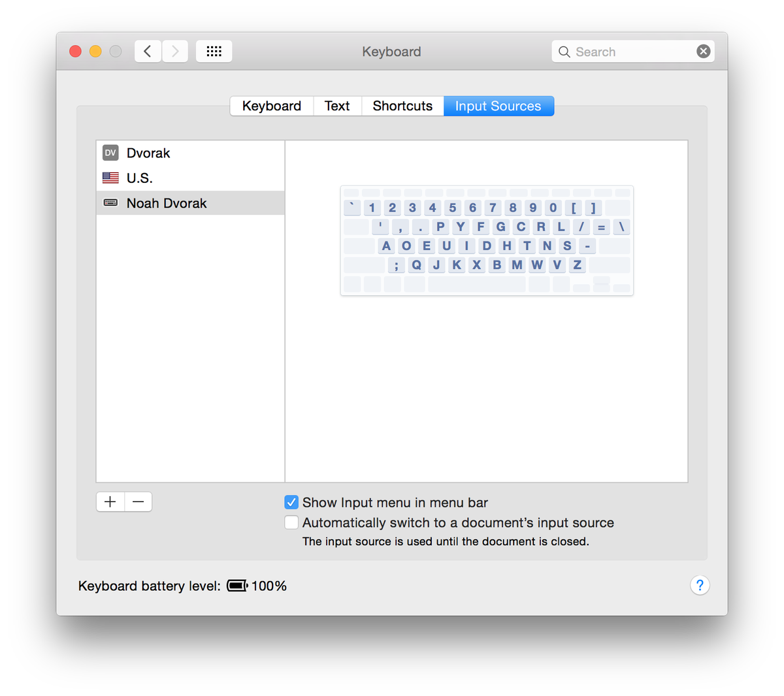Click the magnifying glass search icon

[564, 52]
